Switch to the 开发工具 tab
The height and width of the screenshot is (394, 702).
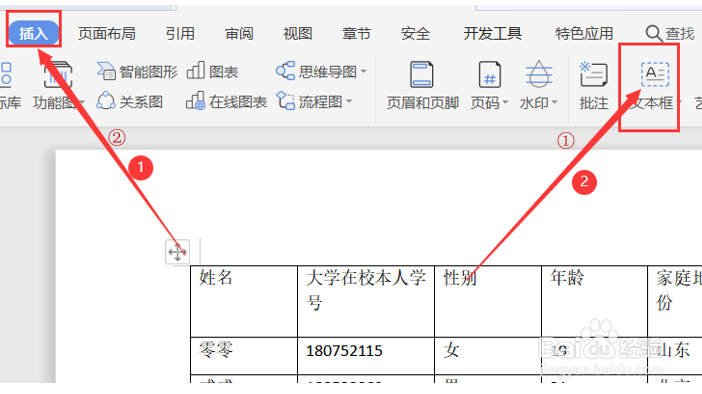[x=492, y=34]
